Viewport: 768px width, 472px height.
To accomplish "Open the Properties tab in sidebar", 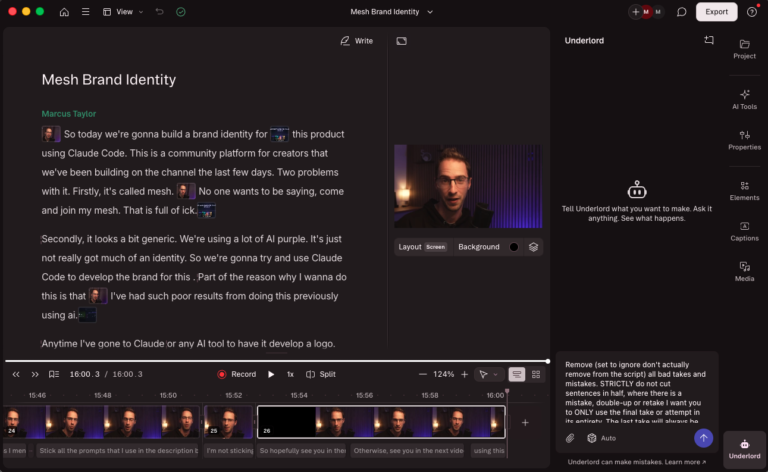I will tap(744, 140).
